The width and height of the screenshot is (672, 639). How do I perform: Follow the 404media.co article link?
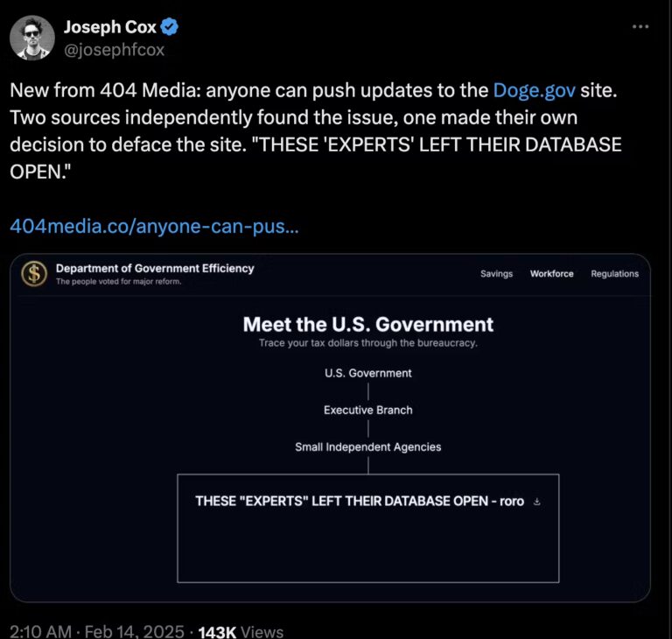click(x=154, y=225)
